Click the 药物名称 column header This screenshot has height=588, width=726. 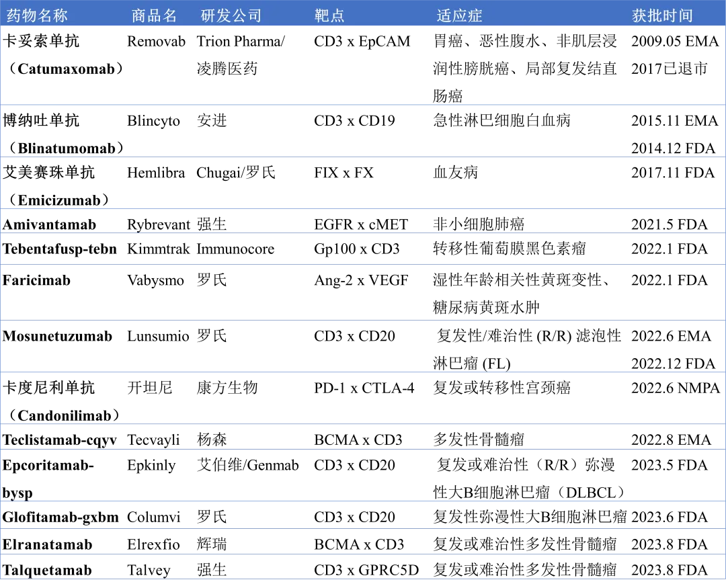click(x=37, y=15)
